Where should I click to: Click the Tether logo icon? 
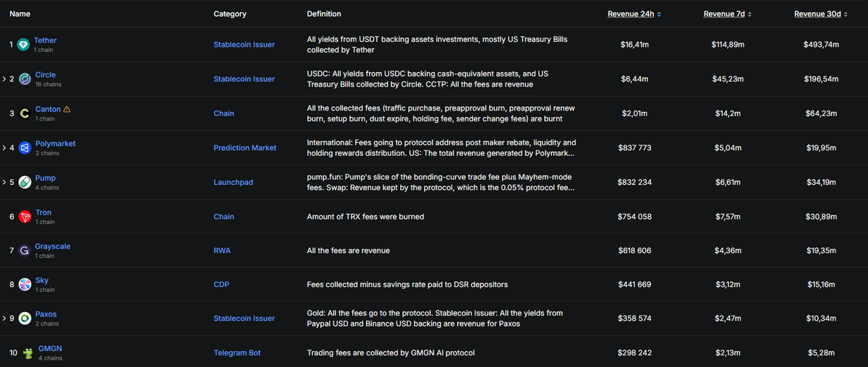23,45
